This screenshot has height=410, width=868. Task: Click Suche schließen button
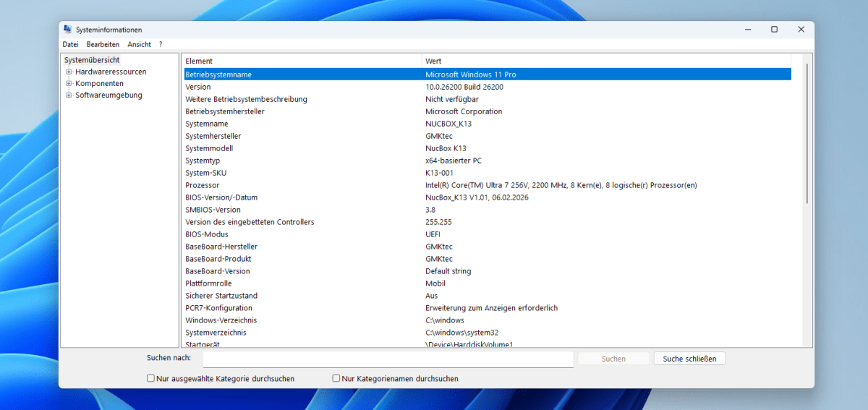[689, 359]
